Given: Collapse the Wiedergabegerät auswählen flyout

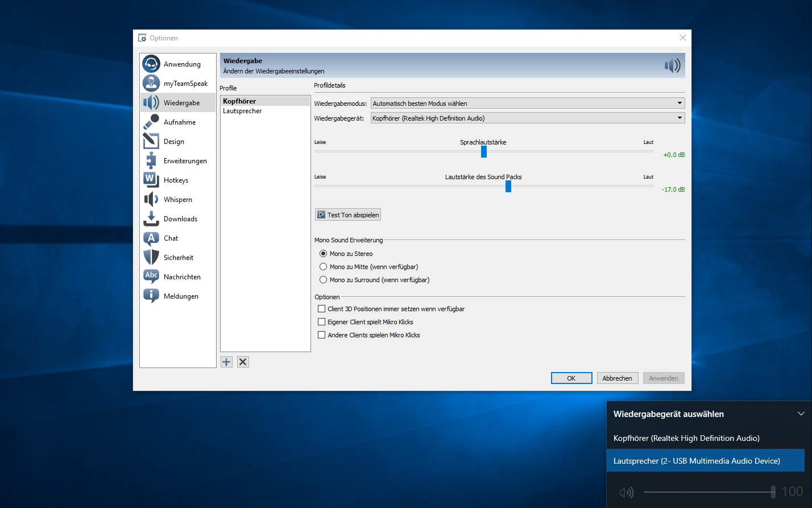Looking at the screenshot, I should pos(801,414).
